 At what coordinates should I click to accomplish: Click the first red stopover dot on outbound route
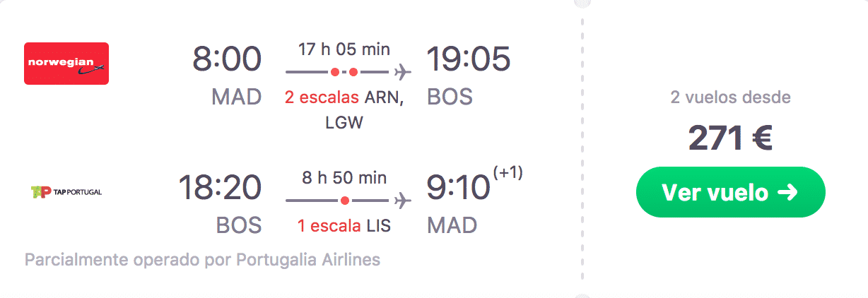(x=335, y=72)
